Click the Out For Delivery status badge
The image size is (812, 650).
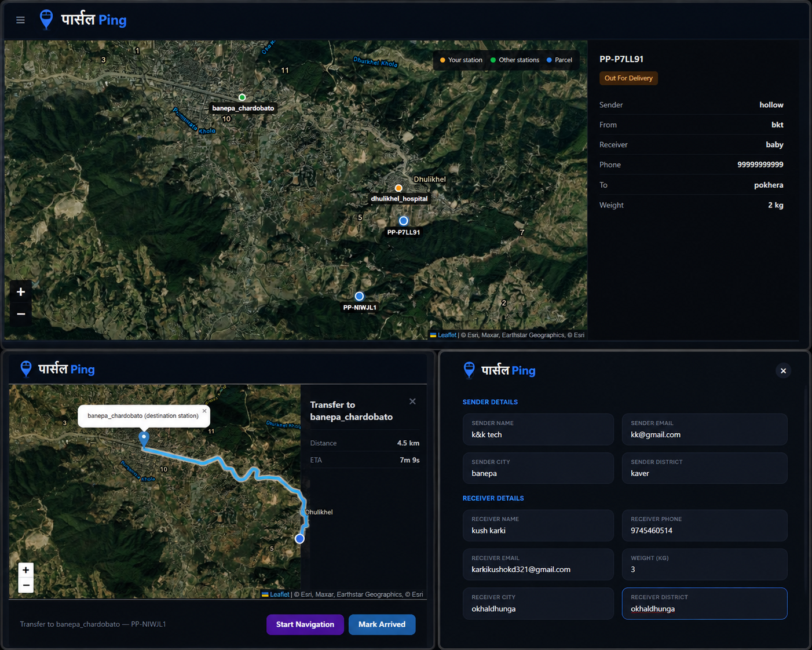coord(628,78)
